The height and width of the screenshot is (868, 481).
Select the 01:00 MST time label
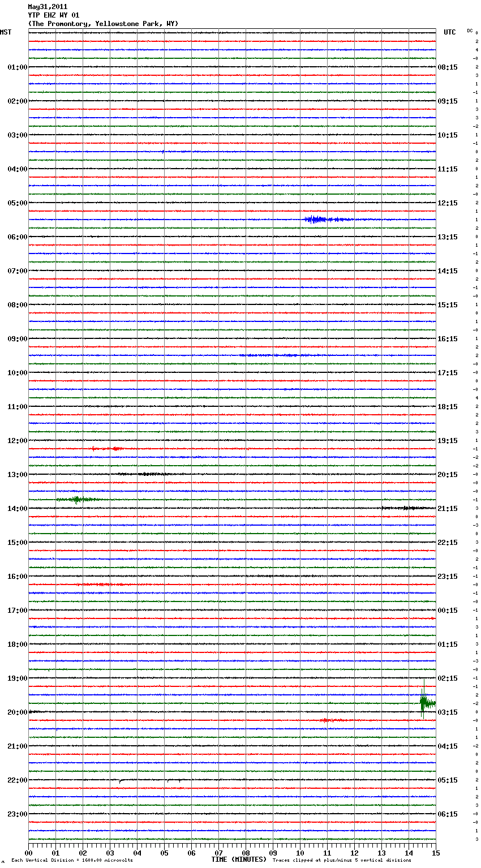(18, 67)
